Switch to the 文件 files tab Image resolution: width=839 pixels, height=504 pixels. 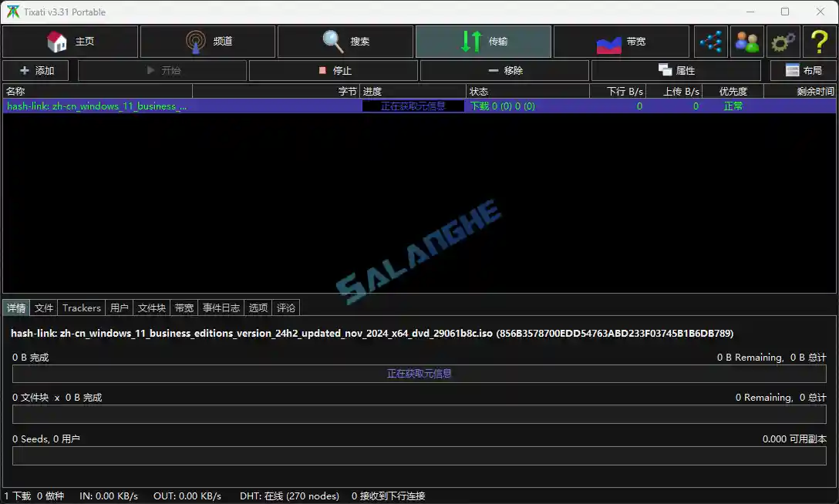pyautogui.click(x=43, y=307)
